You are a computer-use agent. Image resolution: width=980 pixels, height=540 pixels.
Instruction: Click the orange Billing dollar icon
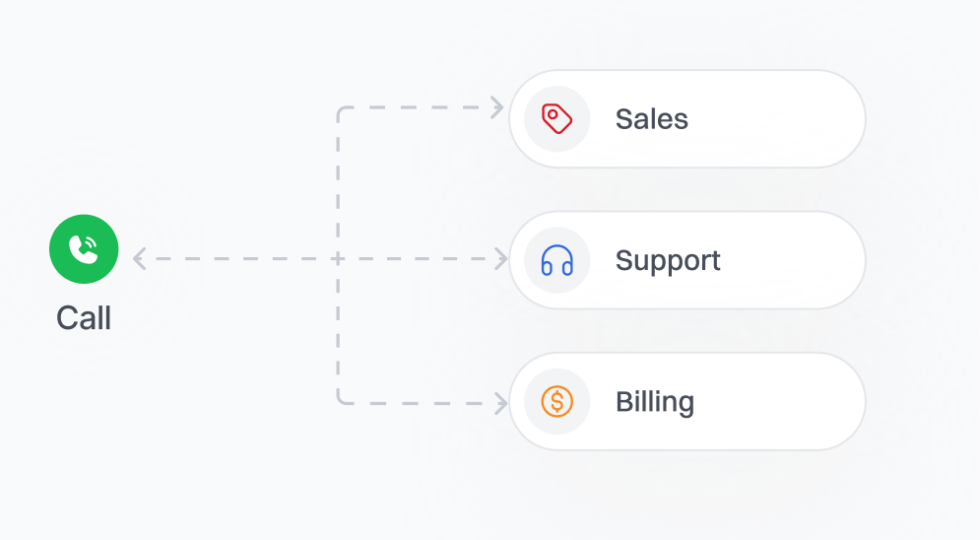(x=556, y=402)
